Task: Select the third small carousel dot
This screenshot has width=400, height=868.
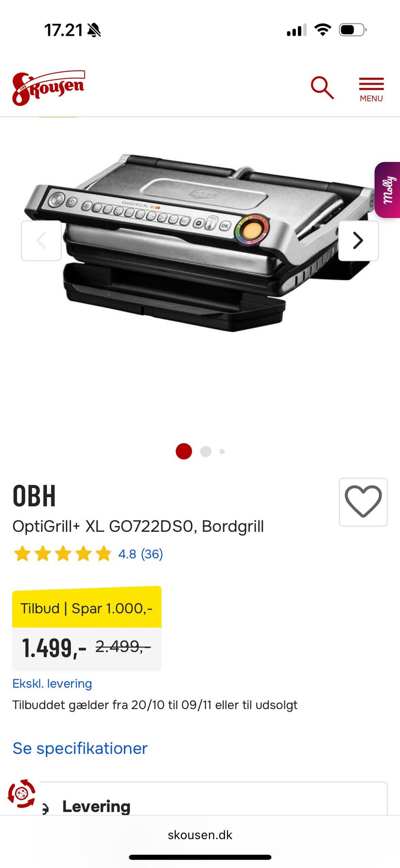Action: (x=222, y=451)
